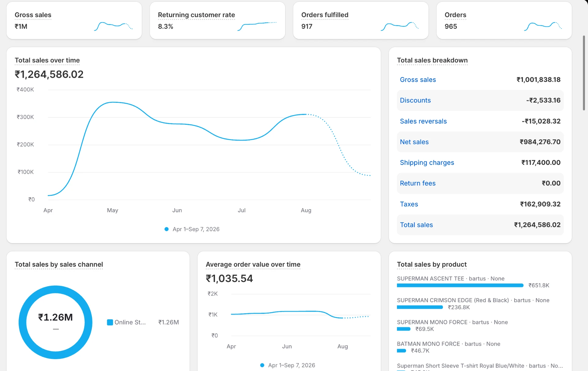This screenshot has height=371, width=588.
Task: Click the ₹1,264,586.02 total sales figure
Action: [49, 74]
